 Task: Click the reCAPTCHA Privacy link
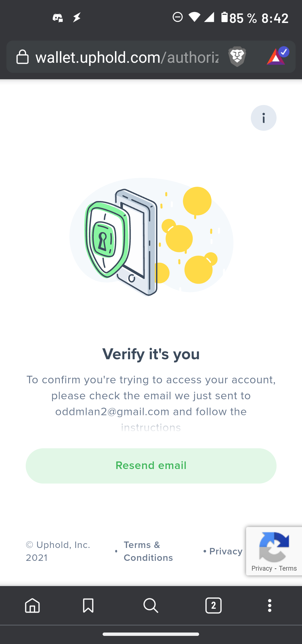coord(262,568)
